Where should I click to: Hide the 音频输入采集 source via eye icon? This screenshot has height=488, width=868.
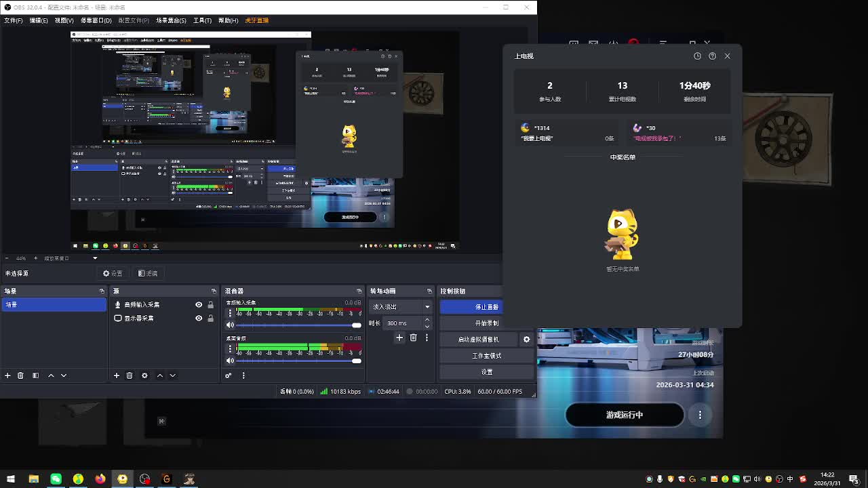click(199, 305)
